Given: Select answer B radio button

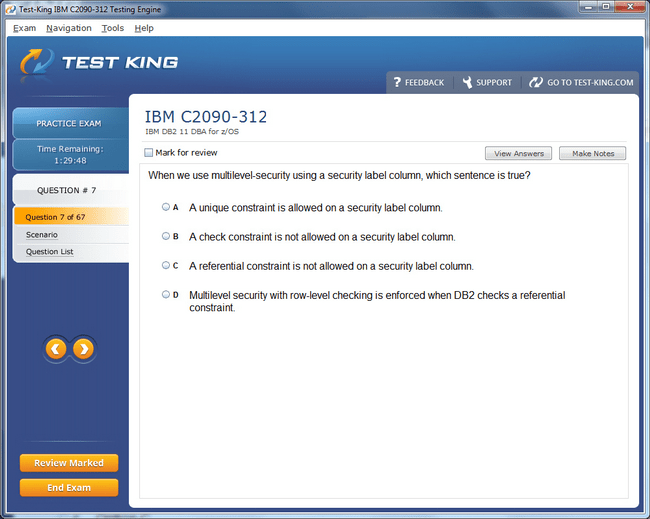Looking at the screenshot, I should (166, 236).
